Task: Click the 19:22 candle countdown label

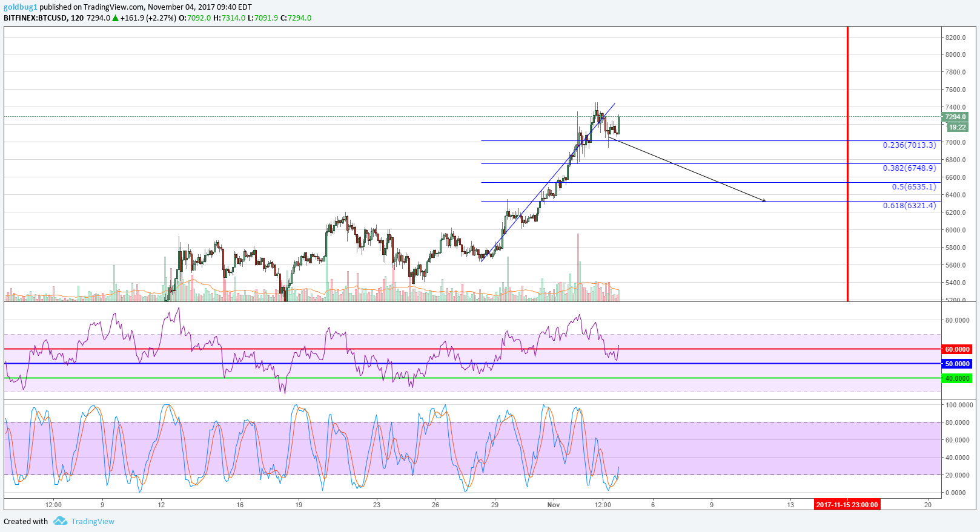Action: click(958, 127)
